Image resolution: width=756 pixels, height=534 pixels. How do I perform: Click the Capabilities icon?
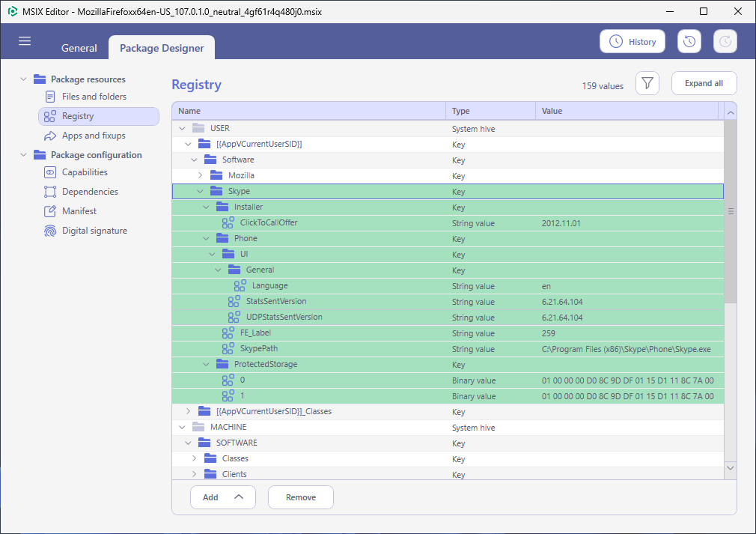point(50,172)
